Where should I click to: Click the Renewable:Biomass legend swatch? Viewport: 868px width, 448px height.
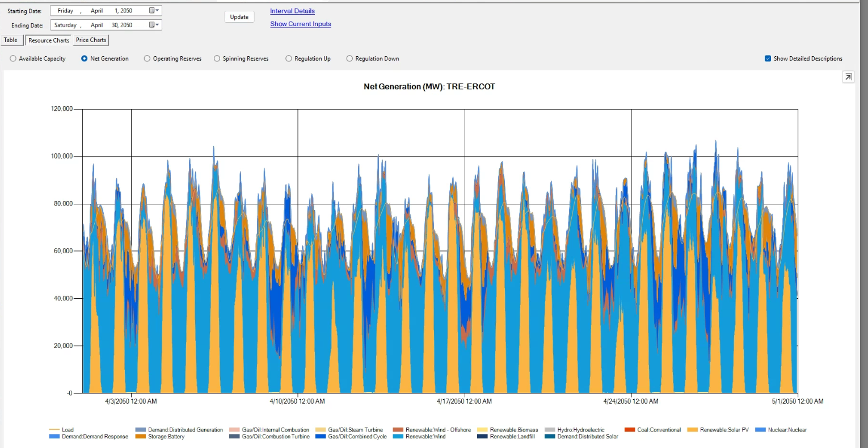tap(482, 430)
